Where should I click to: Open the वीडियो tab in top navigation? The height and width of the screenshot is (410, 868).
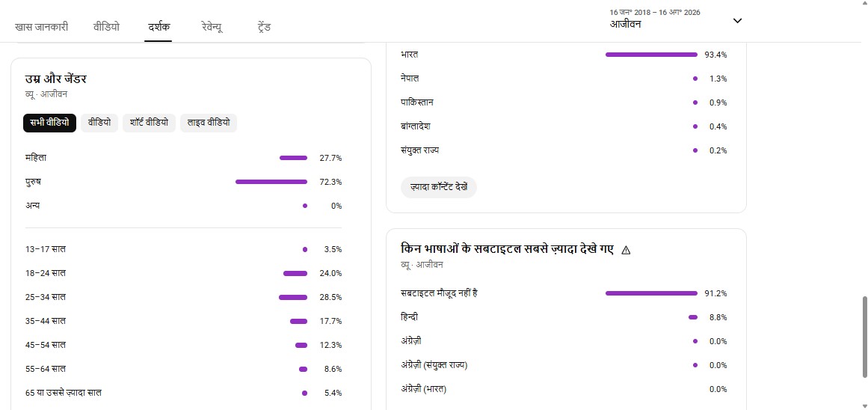coord(106,27)
